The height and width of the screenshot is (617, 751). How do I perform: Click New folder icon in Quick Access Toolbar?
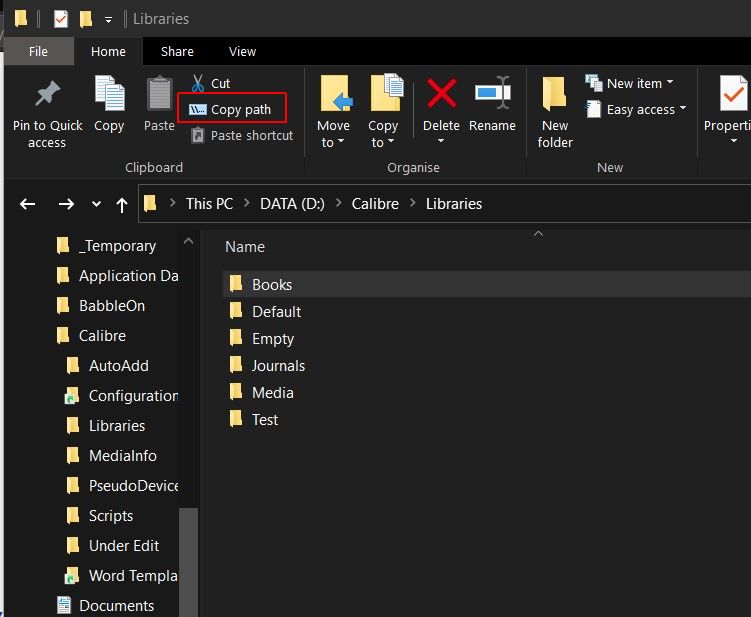click(86, 19)
